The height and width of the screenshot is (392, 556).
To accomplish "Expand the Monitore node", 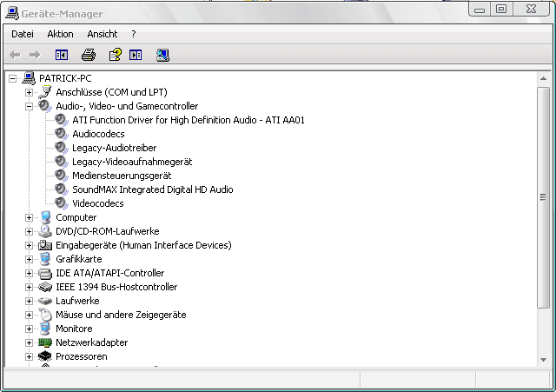I will pos(29,329).
